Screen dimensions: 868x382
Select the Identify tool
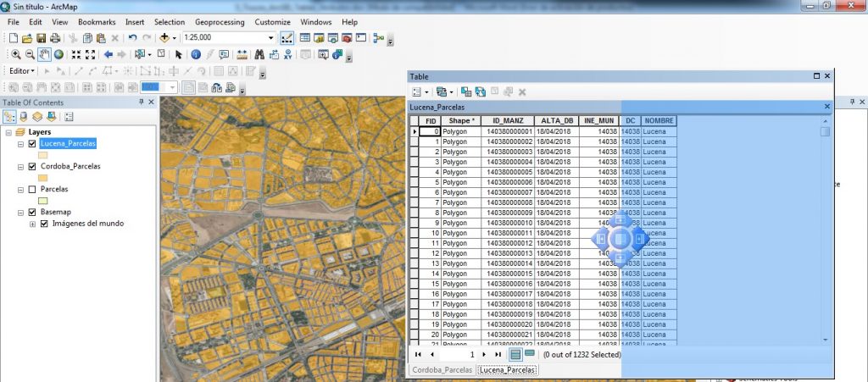[x=195, y=54]
